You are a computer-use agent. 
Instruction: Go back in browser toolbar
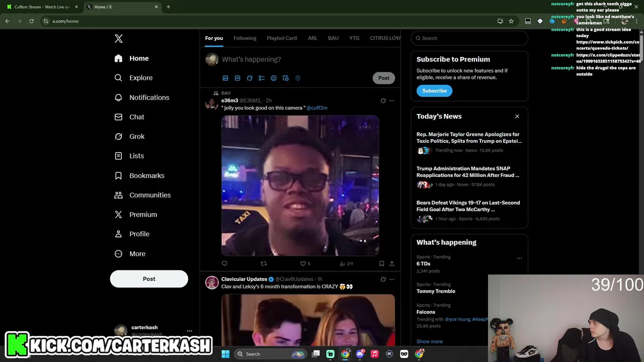tap(7, 21)
